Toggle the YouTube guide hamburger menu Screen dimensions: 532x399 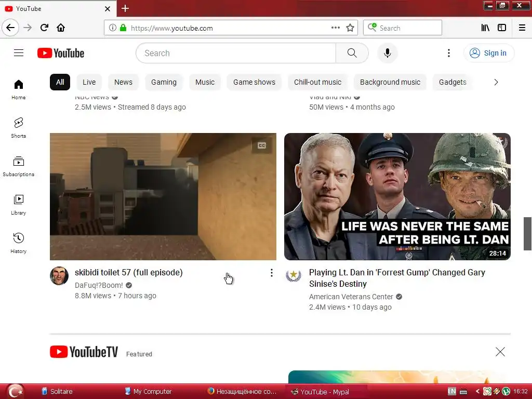pos(19,53)
